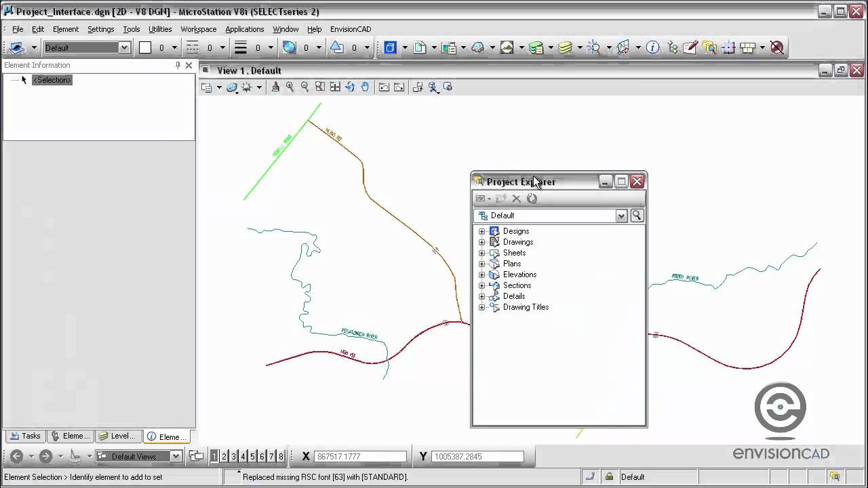Open the Settings menu
The image size is (868, 488).
coord(100,29)
